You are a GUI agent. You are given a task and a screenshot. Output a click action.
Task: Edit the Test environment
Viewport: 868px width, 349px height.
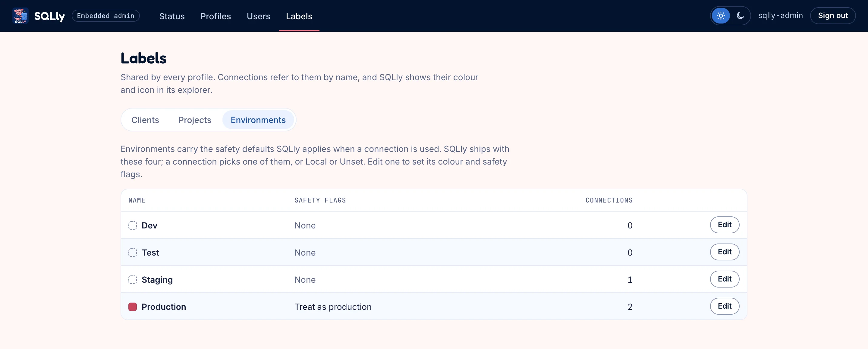pos(725,252)
